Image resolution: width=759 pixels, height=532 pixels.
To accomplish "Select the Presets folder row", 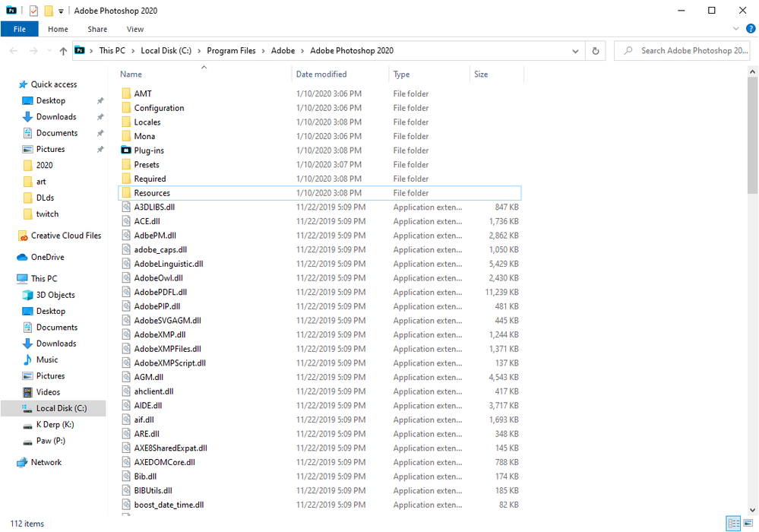I will [x=319, y=165].
